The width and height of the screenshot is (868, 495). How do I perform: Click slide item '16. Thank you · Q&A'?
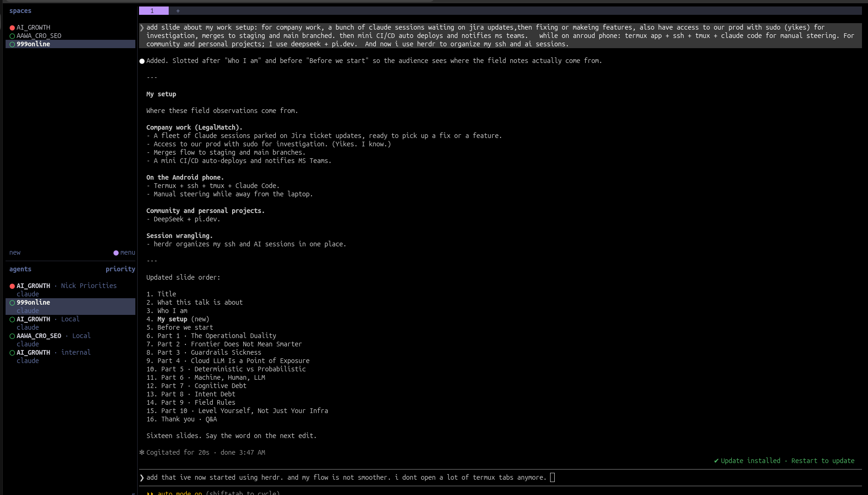point(182,419)
